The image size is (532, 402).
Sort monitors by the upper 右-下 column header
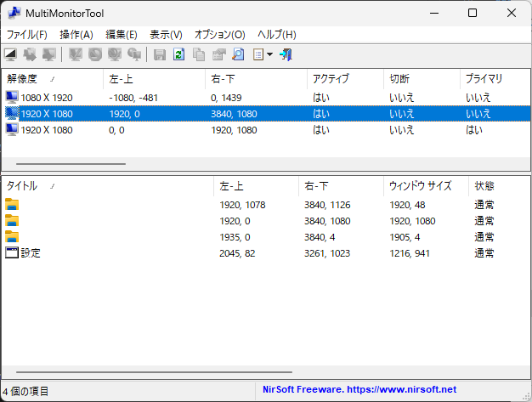(256, 79)
